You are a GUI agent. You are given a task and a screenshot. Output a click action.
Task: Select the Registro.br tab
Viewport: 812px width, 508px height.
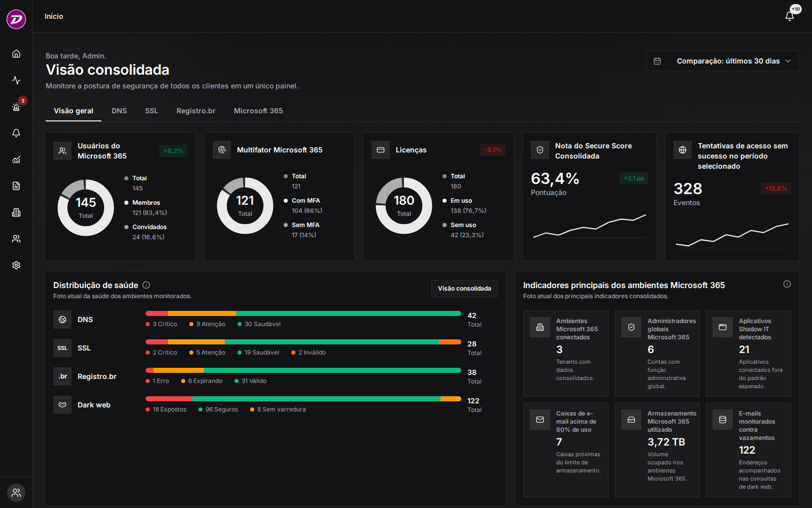(x=196, y=111)
